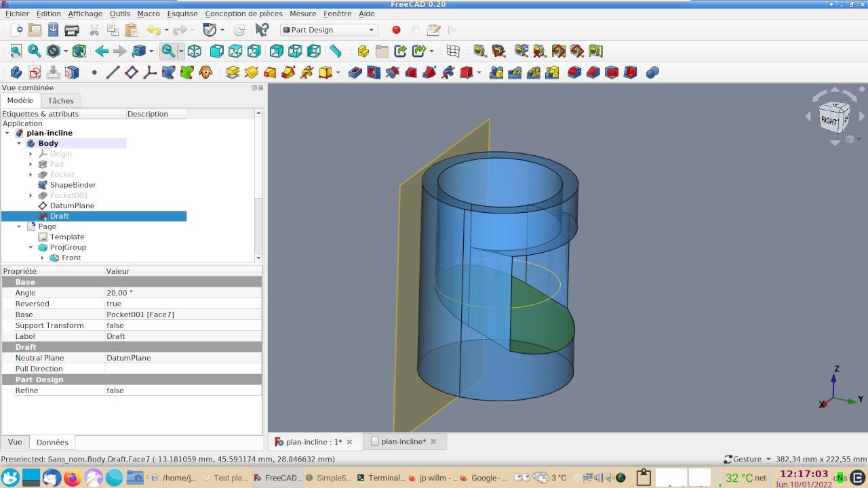Select ShapeBinder in the model tree
This screenshot has height=488, width=868.
pyautogui.click(x=73, y=185)
